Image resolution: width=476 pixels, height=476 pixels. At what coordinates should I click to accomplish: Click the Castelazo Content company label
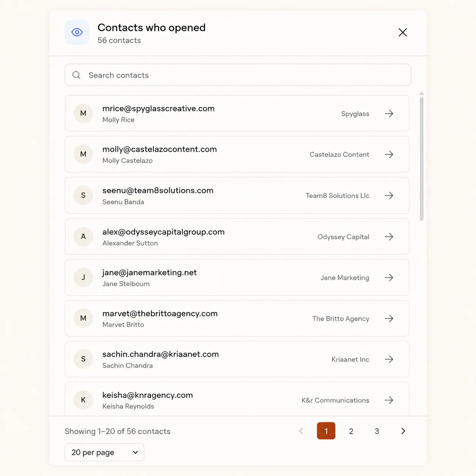[339, 154]
